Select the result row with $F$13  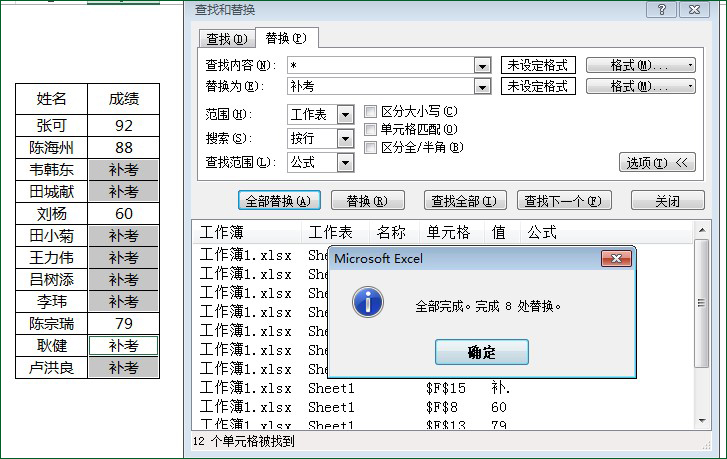click(x=444, y=424)
